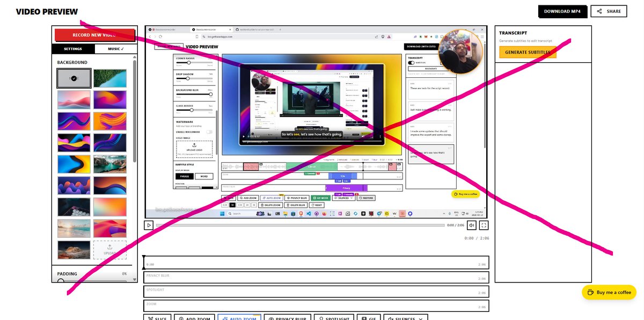Image resolution: width=644 pixels, height=320 pixels.
Task: Click the settings panel vertical scrollbar
Action: [135, 112]
